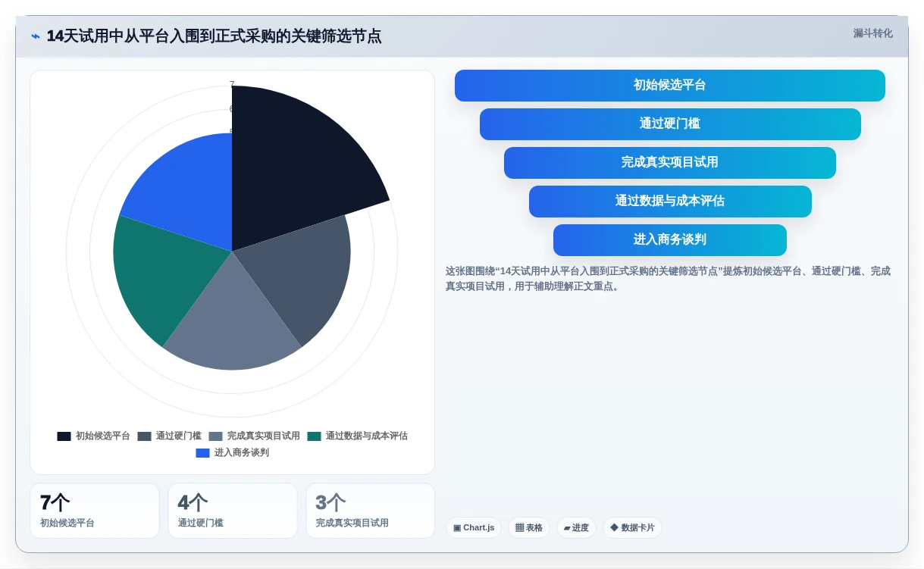Click the dark navy chart slice

click(296, 163)
